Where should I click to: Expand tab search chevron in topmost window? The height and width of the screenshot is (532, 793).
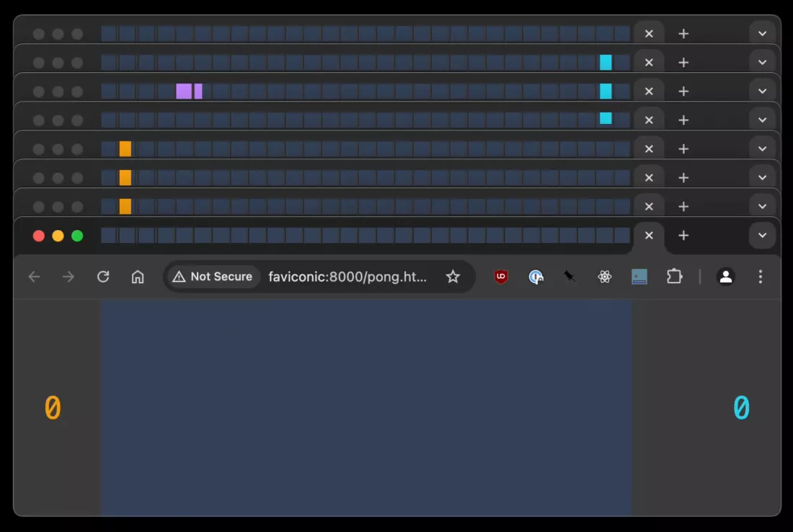pos(762,33)
